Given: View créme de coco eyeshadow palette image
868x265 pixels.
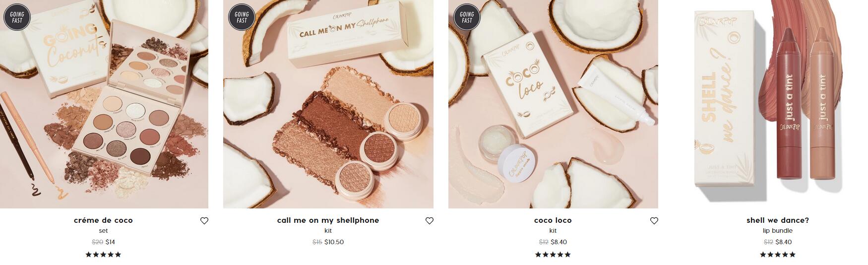Looking at the screenshot, I should [104, 104].
